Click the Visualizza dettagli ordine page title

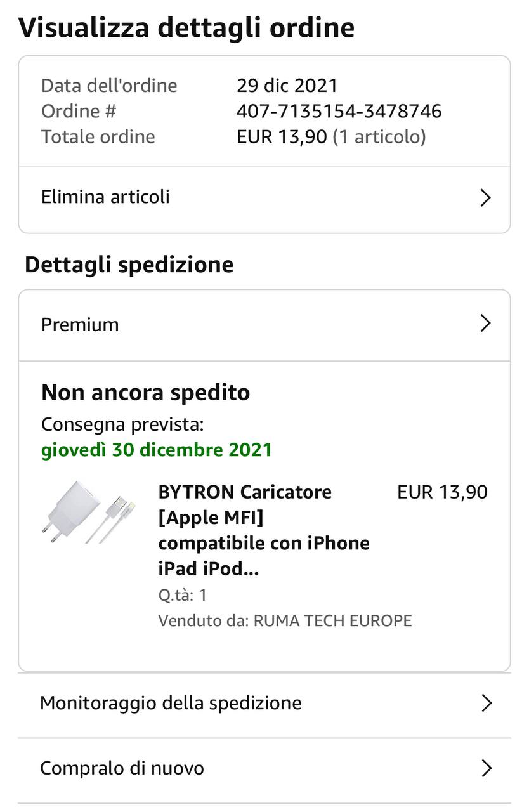pyautogui.click(x=186, y=28)
